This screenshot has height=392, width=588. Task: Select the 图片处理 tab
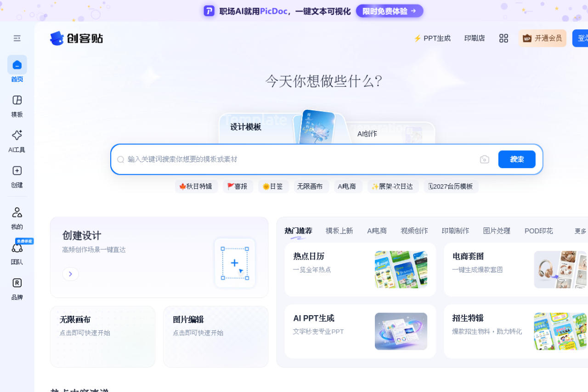497,231
